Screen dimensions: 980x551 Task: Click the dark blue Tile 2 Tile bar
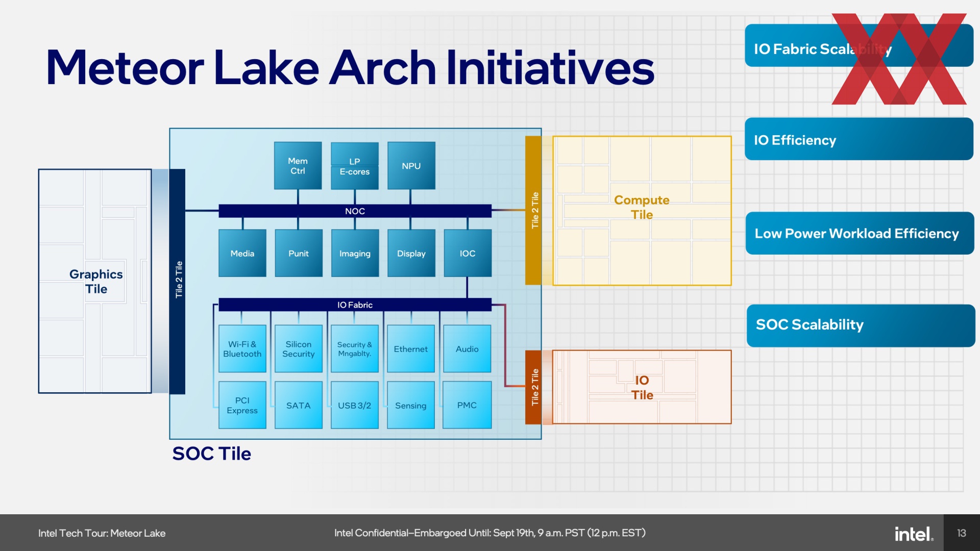coord(177,281)
